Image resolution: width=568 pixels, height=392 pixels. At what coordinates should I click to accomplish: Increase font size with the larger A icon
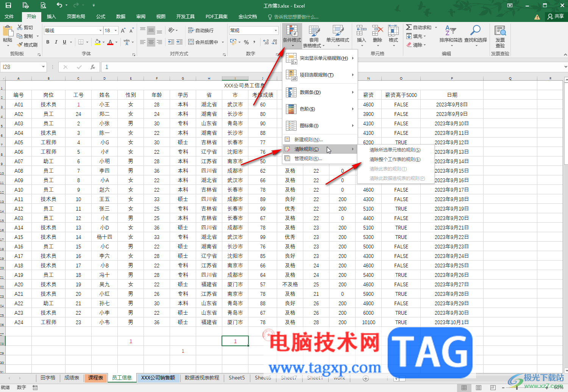point(123,30)
